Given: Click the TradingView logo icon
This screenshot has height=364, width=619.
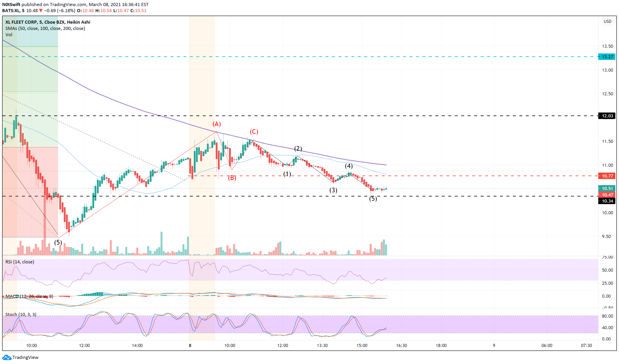Looking at the screenshot, I should tap(7, 357).
